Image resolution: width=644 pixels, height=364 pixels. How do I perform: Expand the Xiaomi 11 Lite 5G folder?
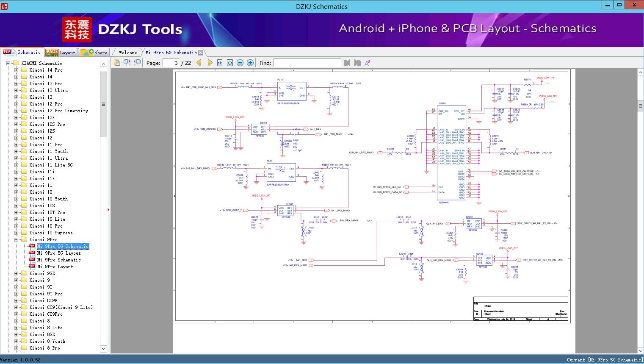tap(16, 165)
